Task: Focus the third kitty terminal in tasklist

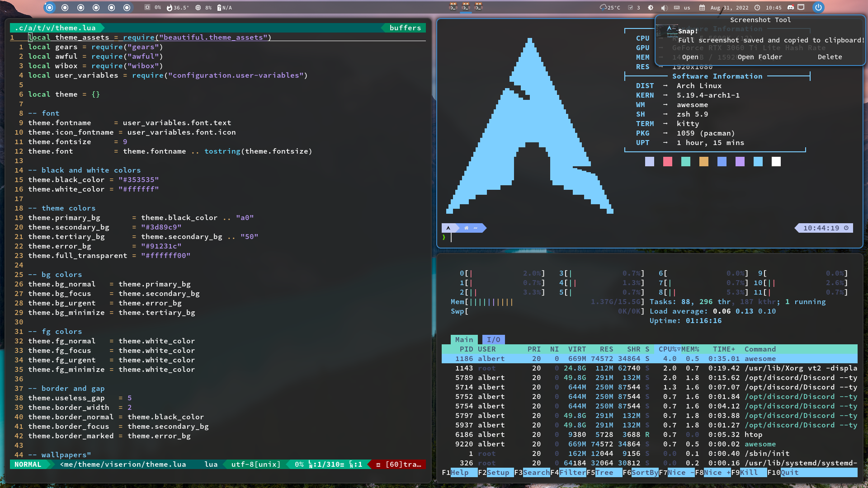Action: 478,7
